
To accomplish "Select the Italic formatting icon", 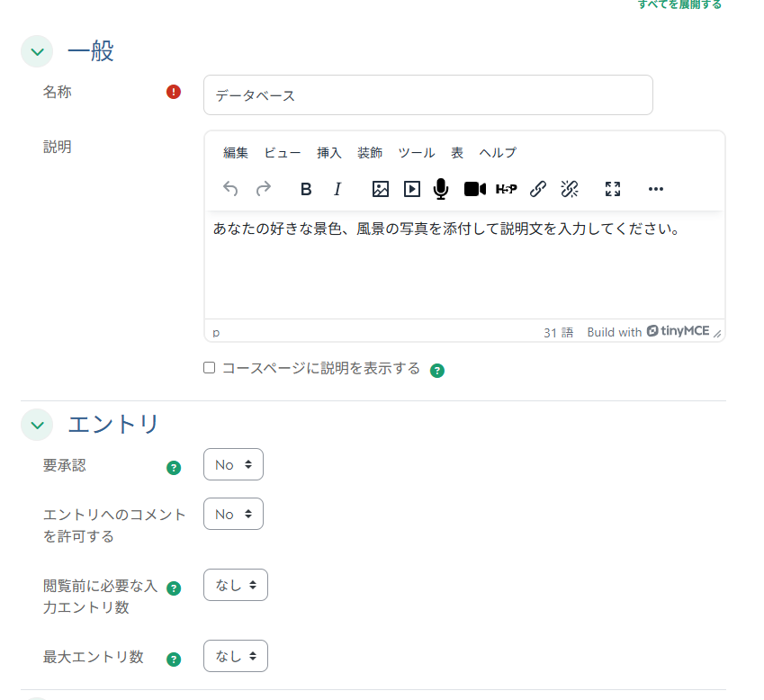I will (337, 189).
